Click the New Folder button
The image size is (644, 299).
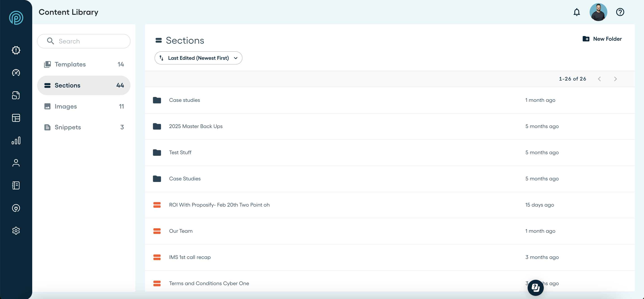click(602, 39)
